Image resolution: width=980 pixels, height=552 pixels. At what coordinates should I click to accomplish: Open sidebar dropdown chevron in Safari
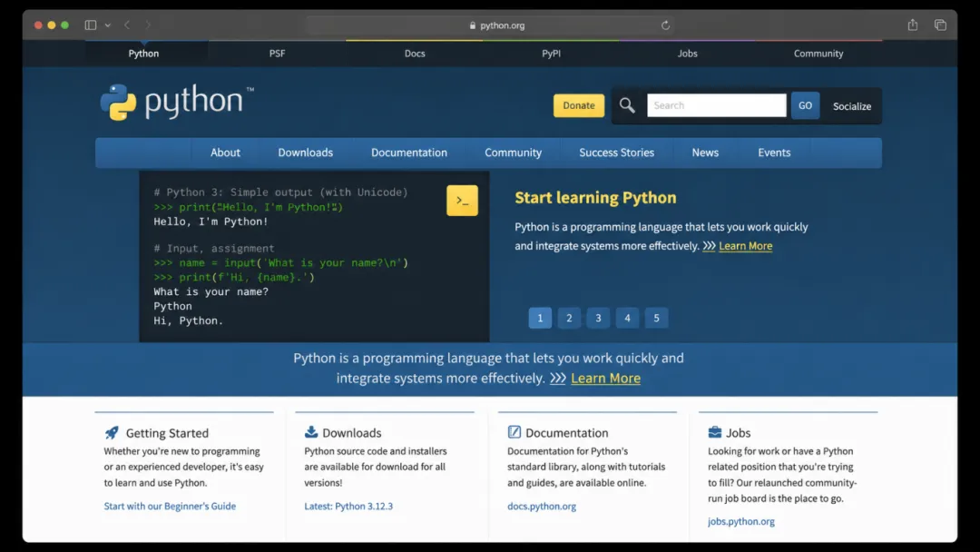coord(107,25)
